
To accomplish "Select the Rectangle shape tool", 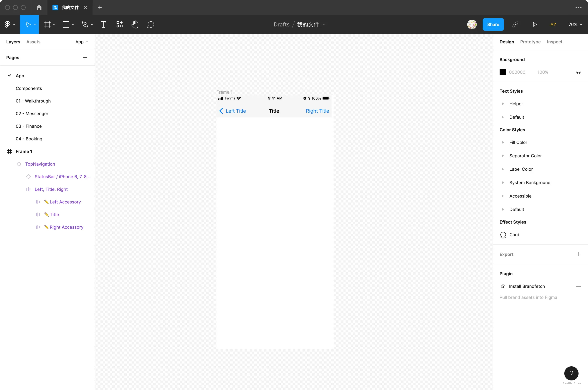I will 66,24.
